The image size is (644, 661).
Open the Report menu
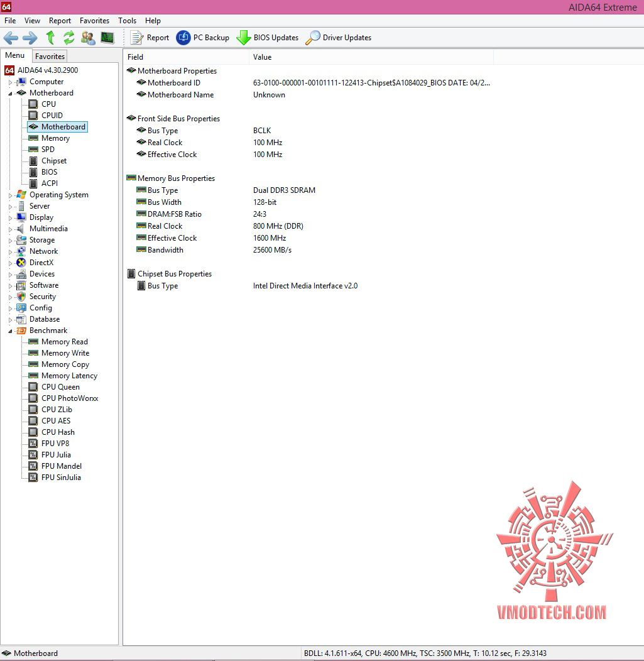pos(60,21)
